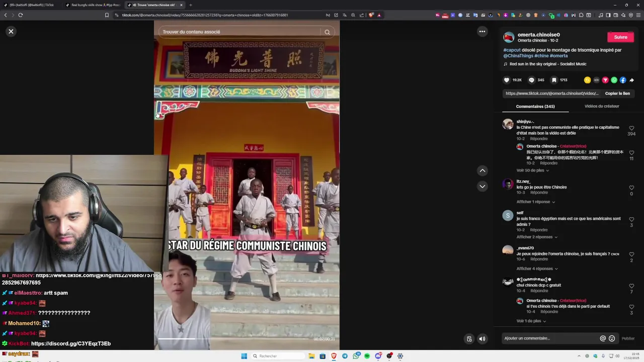Image resolution: width=644 pixels, height=362 pixels.
Task: Open the discord.gg/C3YEqzT3Eb link in chat
Action: tap(71, 343)
